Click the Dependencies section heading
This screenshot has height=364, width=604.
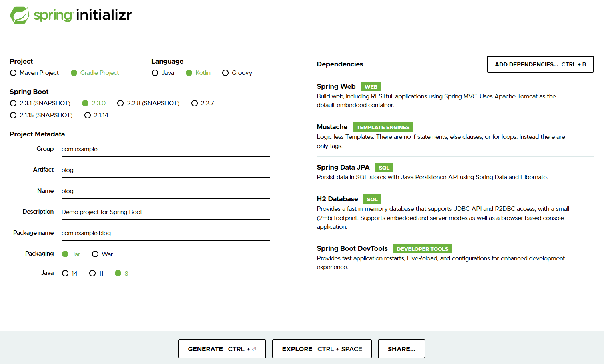(340, 64)
